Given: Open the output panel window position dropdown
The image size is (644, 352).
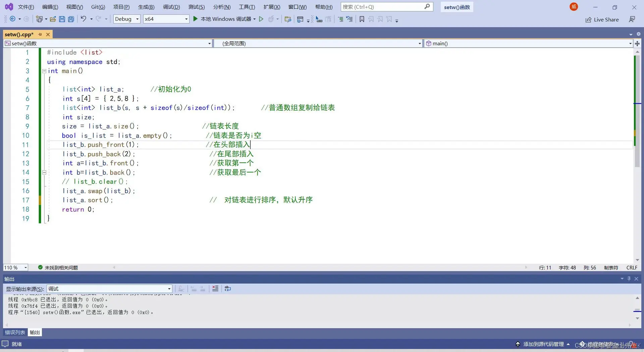Looking at the screenshot, I should 622,279.
